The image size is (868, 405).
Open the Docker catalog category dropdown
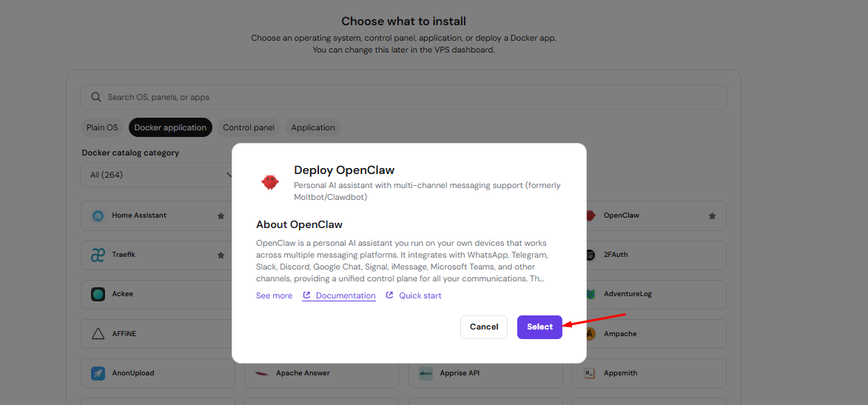point(159,175)
